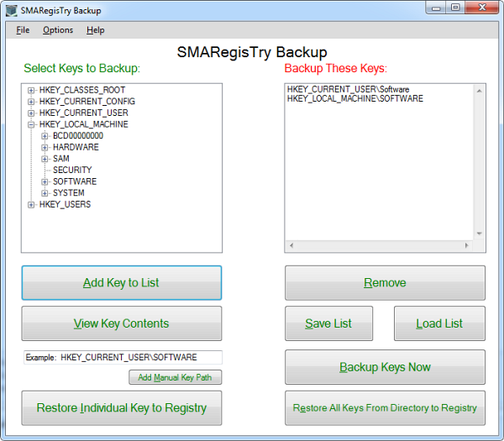Select HKEY_LOCAL_MACHINE\SOFTWARE in backup list
This screenshot has width=504, height=441.
tap(355, 98)
